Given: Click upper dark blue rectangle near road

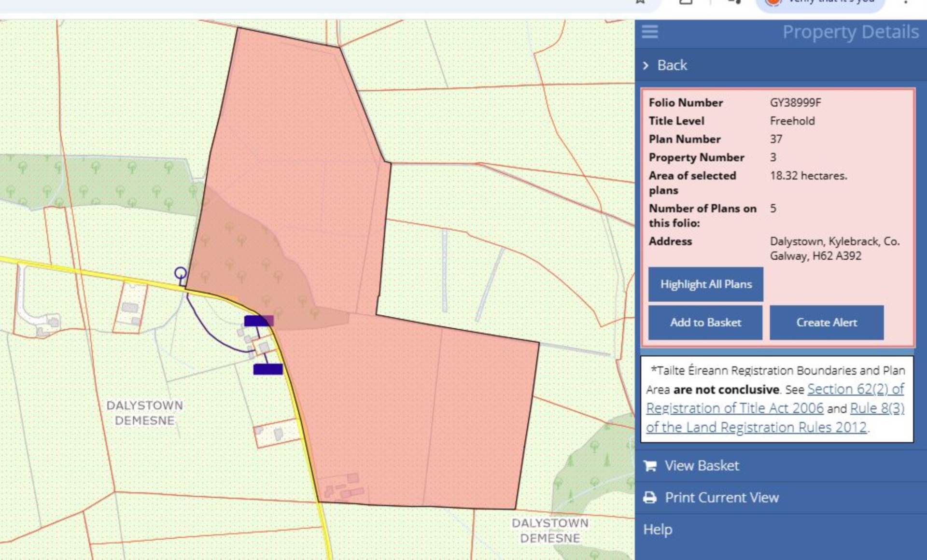Looking at the screenshot, I should click(259, 321).
